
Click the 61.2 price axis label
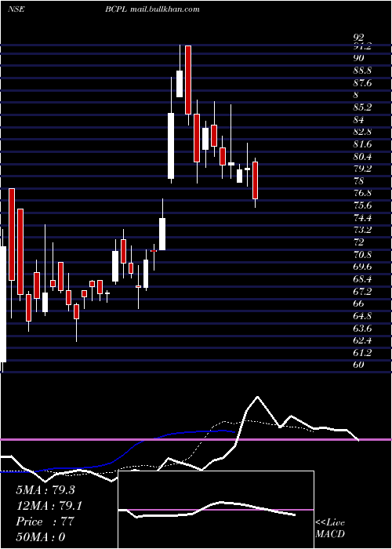pos(362,353)
